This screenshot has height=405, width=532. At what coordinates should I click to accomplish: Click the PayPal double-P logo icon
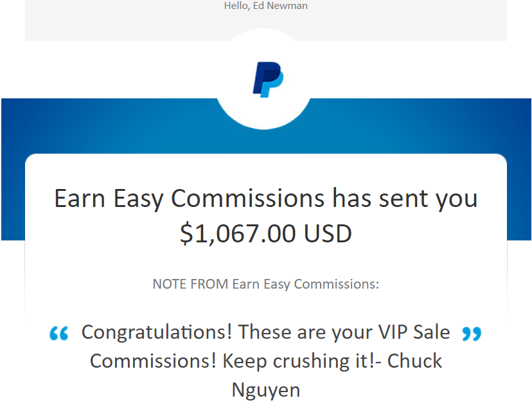(268, 80)
